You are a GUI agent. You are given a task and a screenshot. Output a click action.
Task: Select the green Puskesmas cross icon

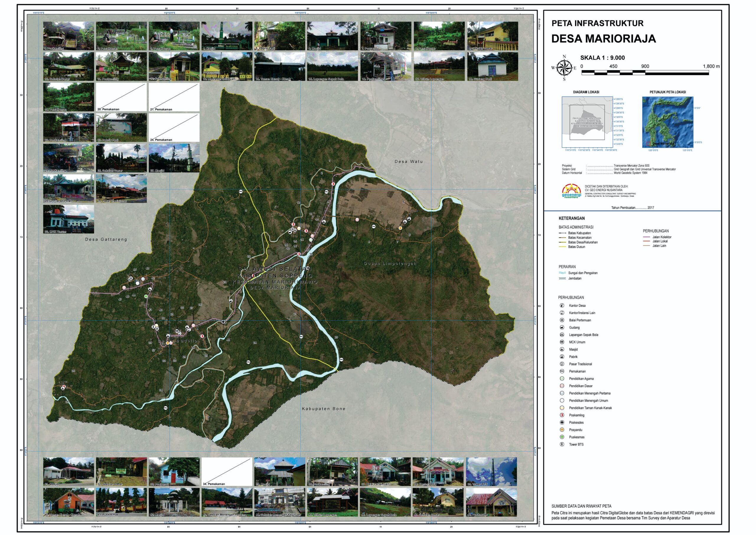click(x=562, y=437)
